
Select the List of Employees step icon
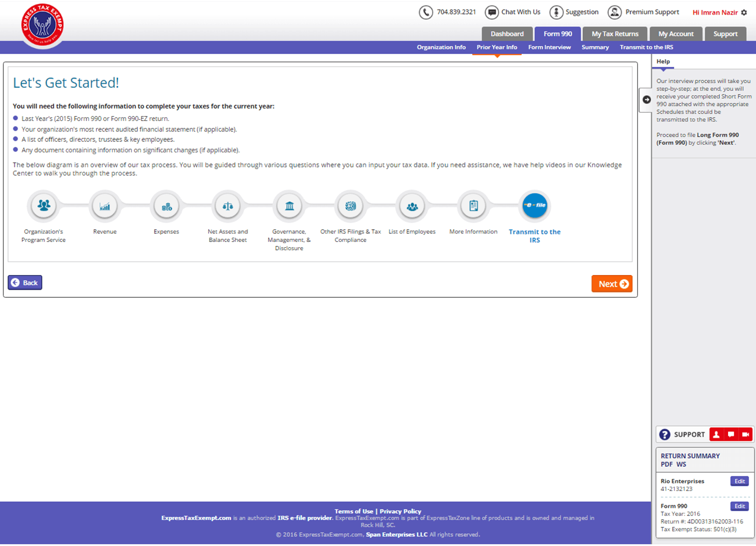click(412, 205)
